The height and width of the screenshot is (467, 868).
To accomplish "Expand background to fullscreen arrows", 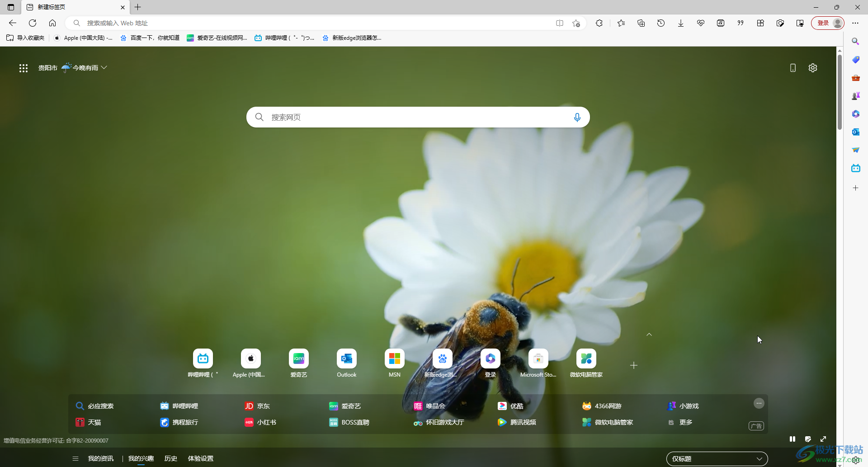I will point(823,439).
